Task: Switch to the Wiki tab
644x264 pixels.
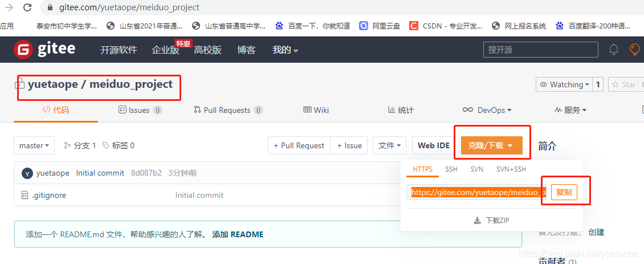Action: click(316, 110)
